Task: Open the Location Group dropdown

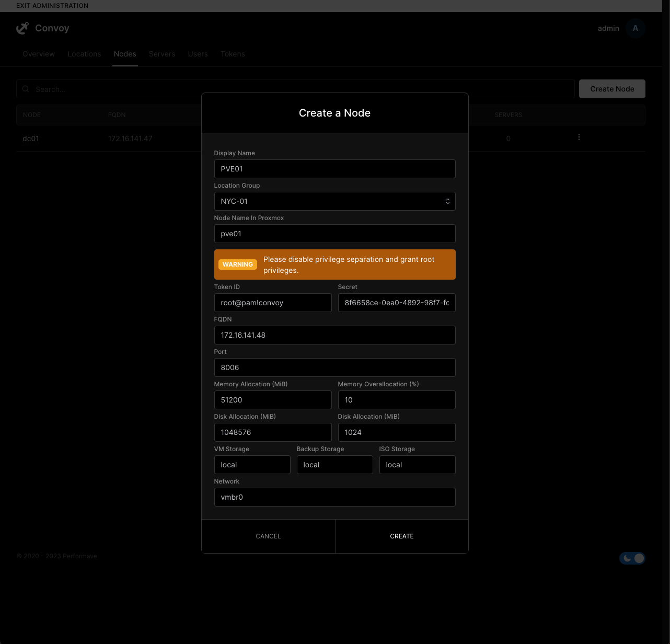Action: 334,201
